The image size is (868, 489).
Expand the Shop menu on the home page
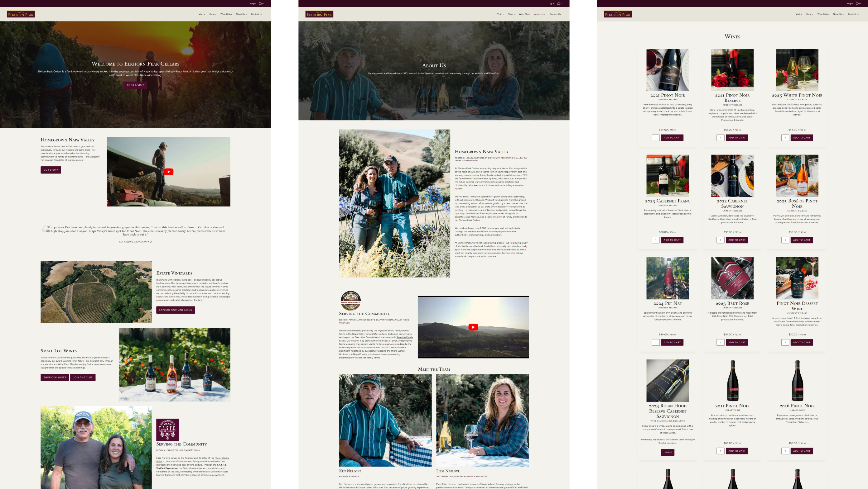click(x=213, y=14)
